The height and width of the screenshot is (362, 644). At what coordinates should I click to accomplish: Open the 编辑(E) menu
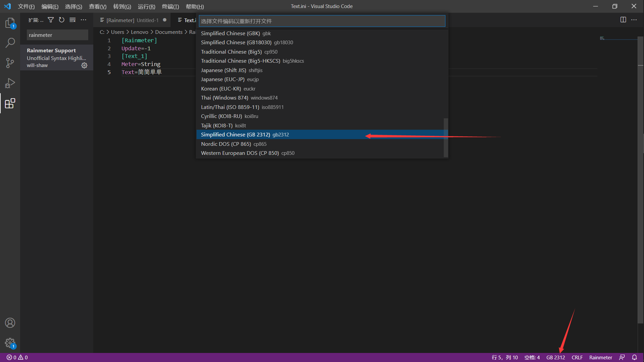(50, 7)
